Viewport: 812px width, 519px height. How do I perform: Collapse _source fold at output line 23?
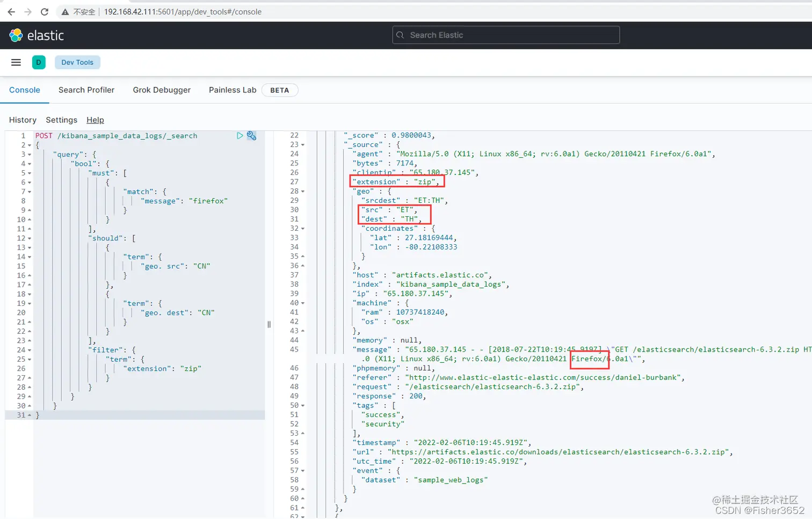click(303, 145)
